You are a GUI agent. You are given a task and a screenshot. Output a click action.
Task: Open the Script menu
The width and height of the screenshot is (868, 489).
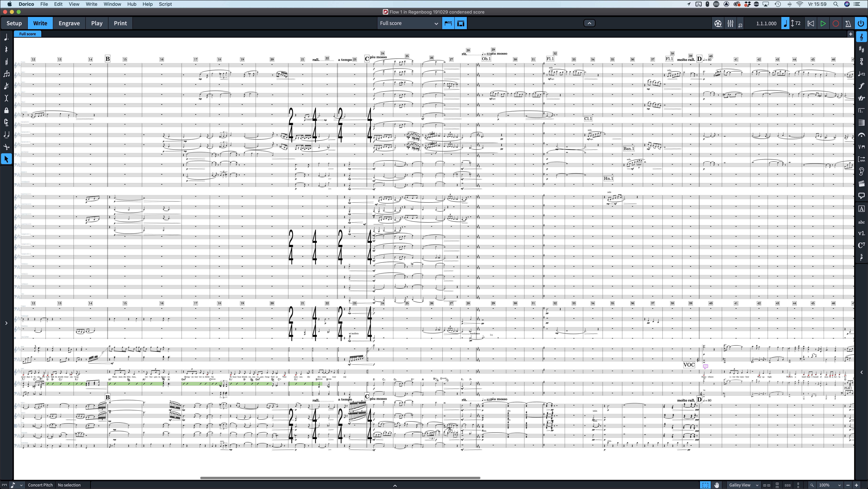[x=166, y=4]
